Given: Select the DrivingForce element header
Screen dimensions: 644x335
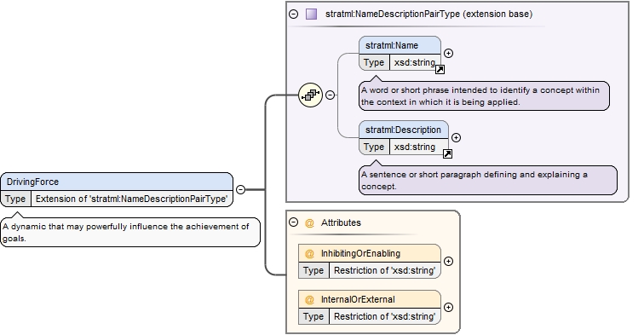Looking at the screenshot, I should tap(117, 182).
